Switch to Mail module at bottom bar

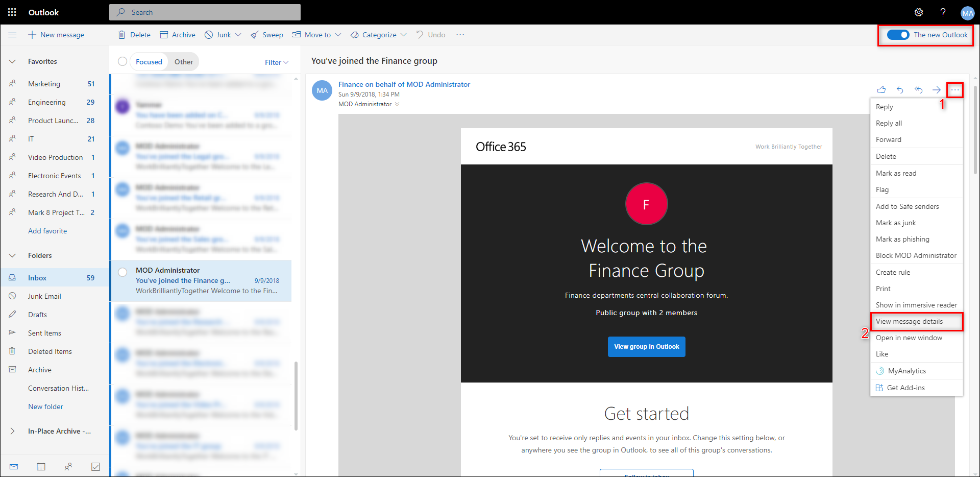tap(14, 467)
